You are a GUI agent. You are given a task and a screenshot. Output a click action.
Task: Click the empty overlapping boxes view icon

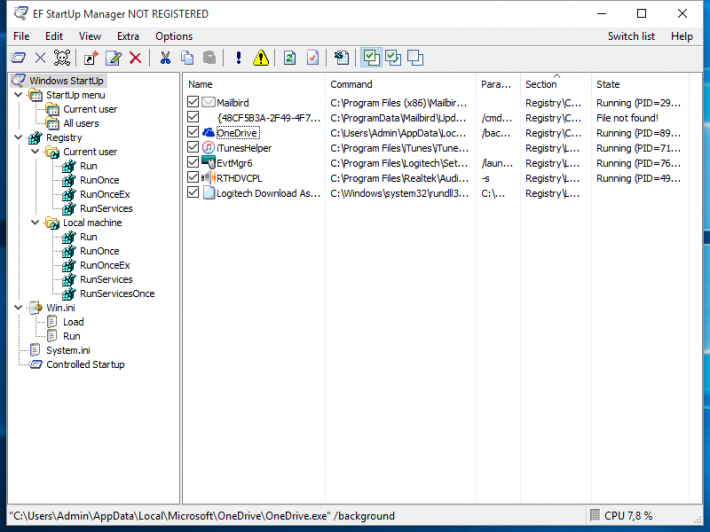415,58
